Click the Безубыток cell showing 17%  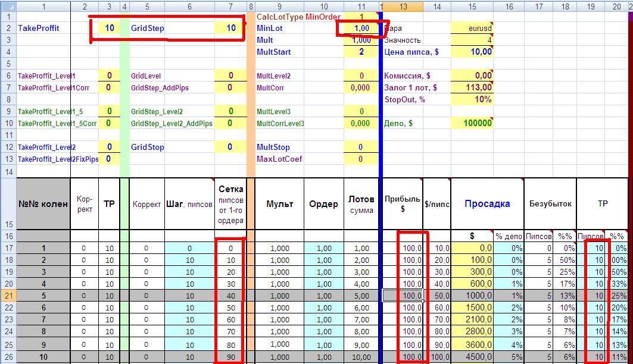565,284
